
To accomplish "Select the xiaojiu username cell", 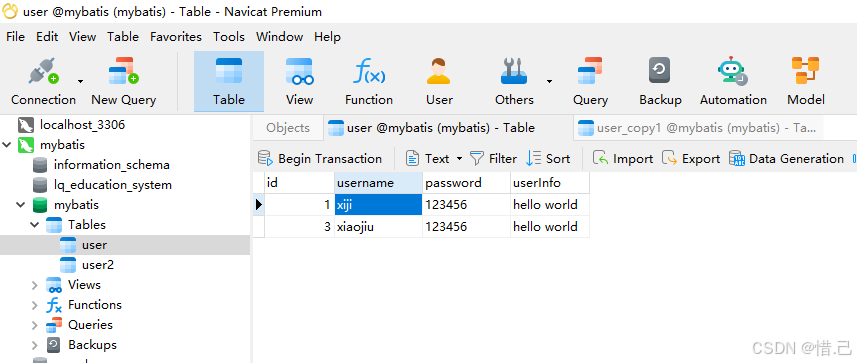I will click(x=378, y=226).
